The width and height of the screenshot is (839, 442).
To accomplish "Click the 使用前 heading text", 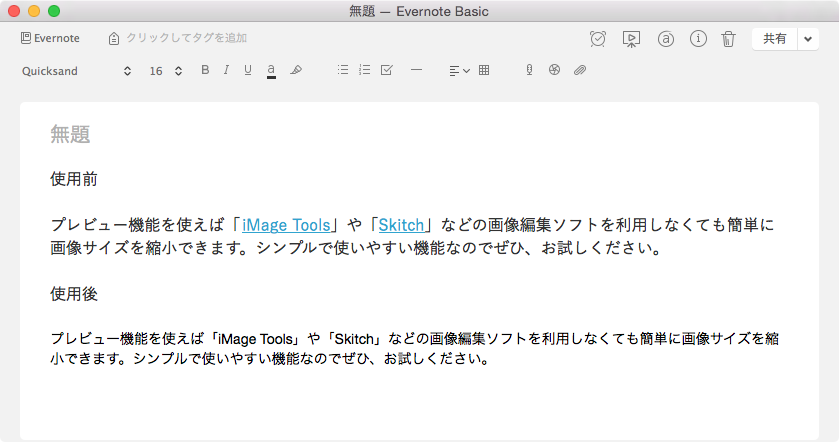I will 74,179.
